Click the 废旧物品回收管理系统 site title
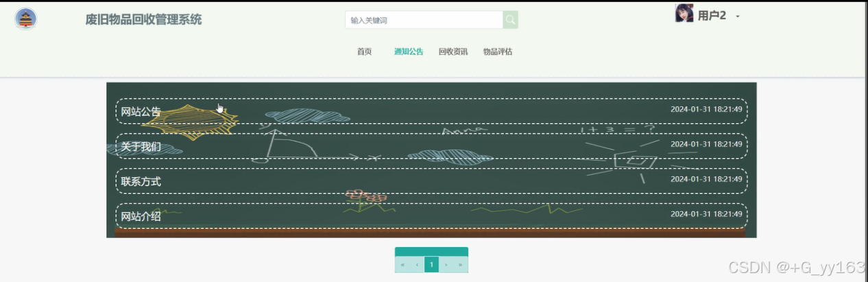868x282 pixels. click(143, 20)
